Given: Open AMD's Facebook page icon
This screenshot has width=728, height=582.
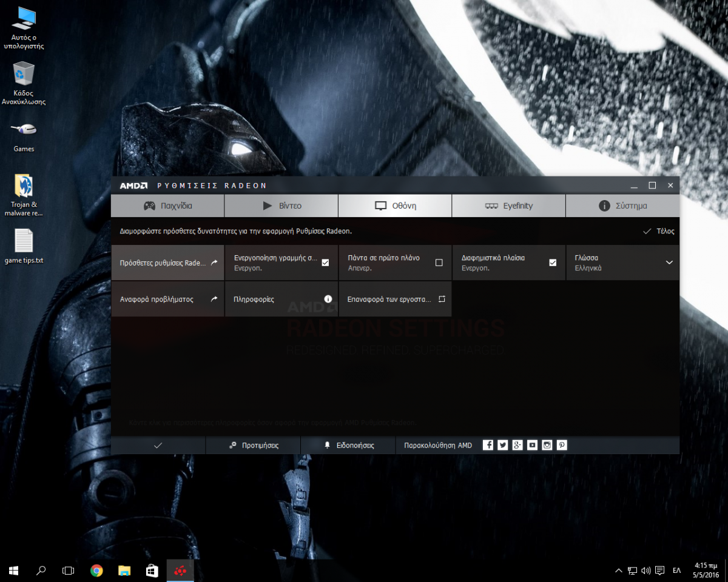Looking at the screenshot, I should point(488,445).
